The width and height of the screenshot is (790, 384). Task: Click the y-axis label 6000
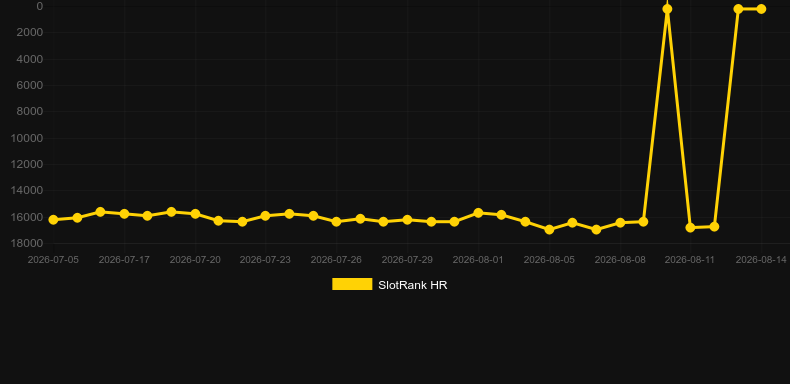click(x=31, y=86)
